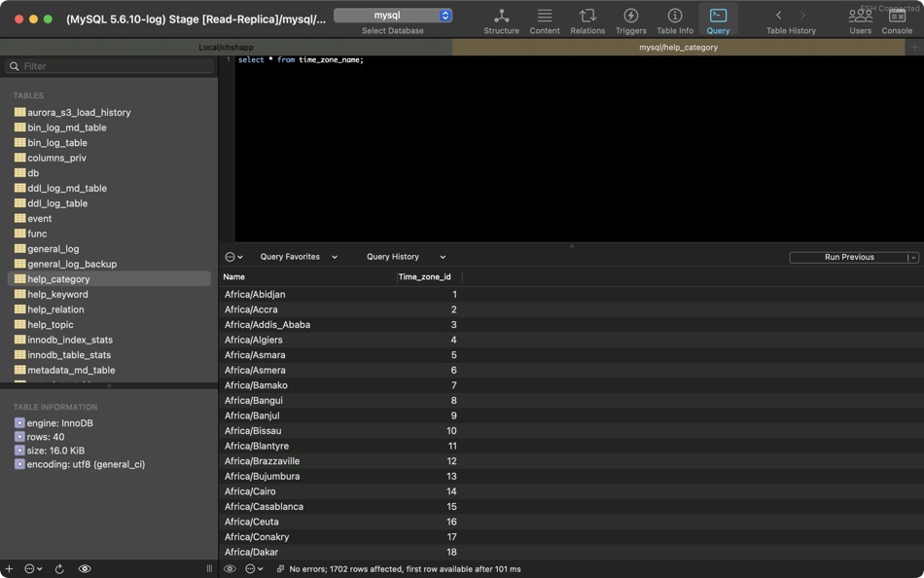Select the help_category table
The width and height of the screenshot is (924, 578).
tap(110, 279)
